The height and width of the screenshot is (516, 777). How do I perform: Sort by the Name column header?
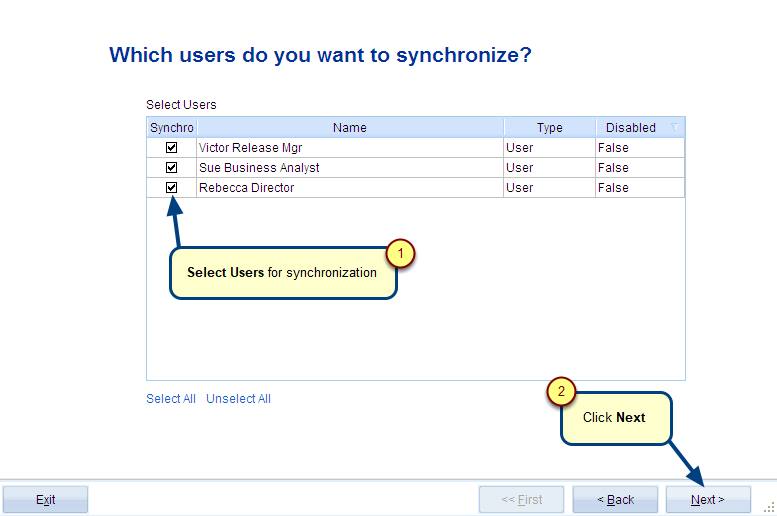[350, 127]
